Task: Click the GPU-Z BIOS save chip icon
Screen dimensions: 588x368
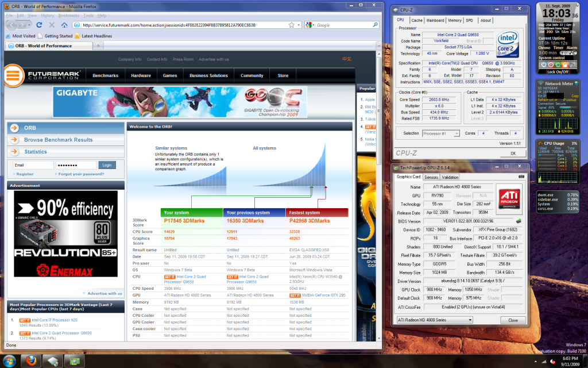Action: tap(519, 221)
